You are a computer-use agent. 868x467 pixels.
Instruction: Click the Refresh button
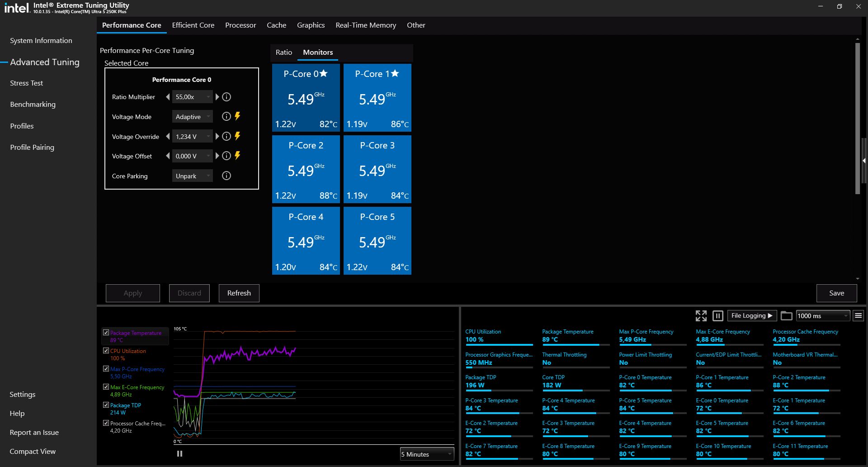[x=239, y=293]
